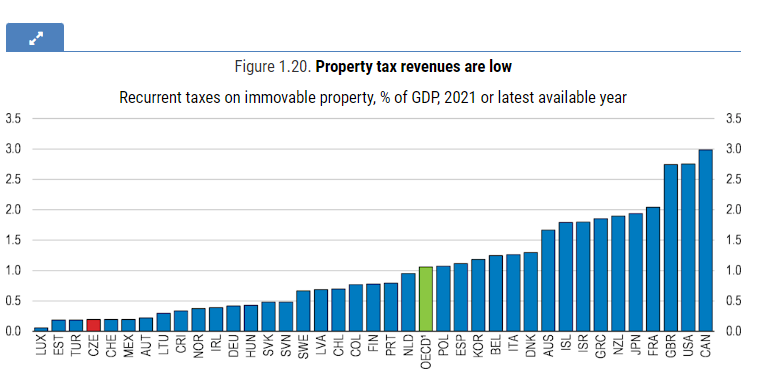The height and width of the screenshot is (373, 775).
Task: Select the DNK bar
Action: click(531, 291)
